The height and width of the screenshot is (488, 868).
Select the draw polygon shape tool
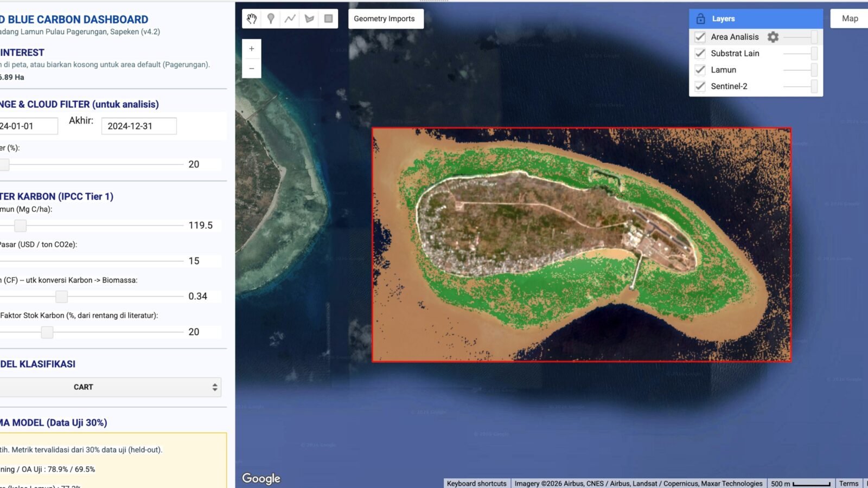click(x=309, y=18)
